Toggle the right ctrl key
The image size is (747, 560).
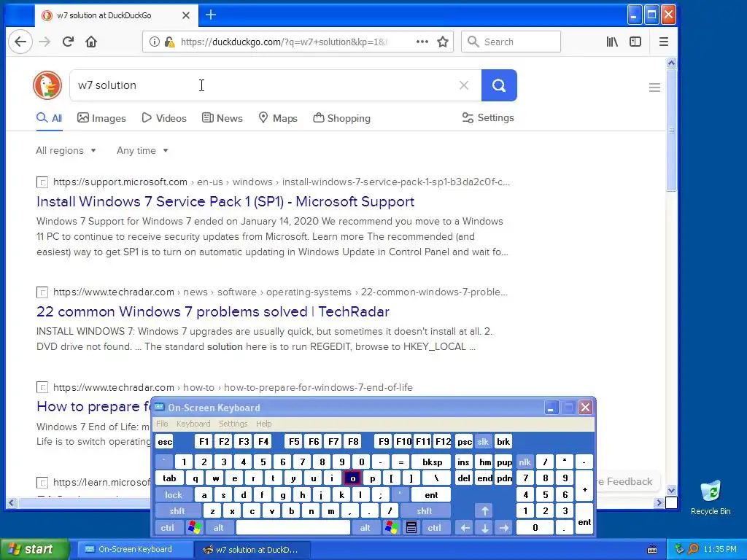434,528
